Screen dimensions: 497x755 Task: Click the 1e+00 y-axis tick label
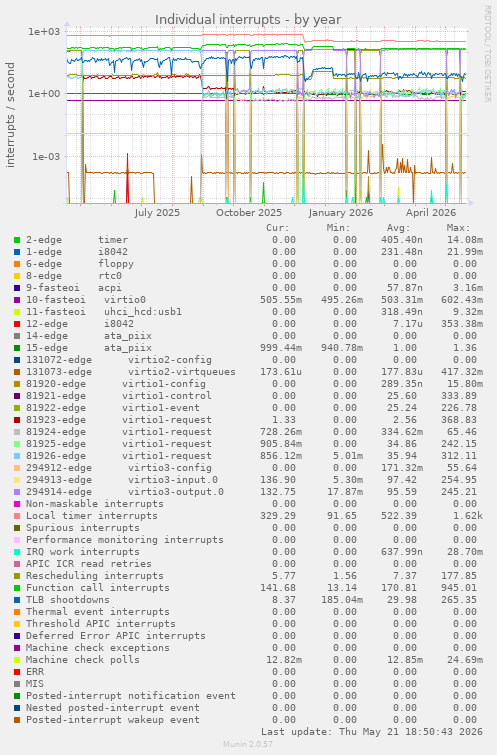[44, 94]
